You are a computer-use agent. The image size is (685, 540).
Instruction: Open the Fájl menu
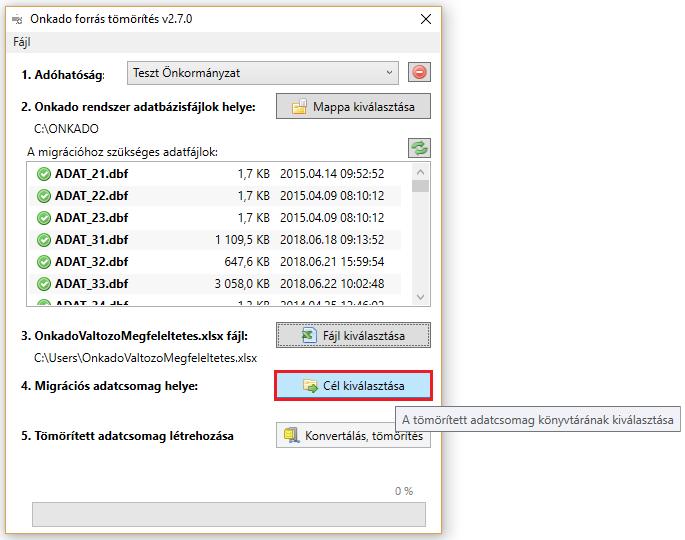(x=22, y=42)
